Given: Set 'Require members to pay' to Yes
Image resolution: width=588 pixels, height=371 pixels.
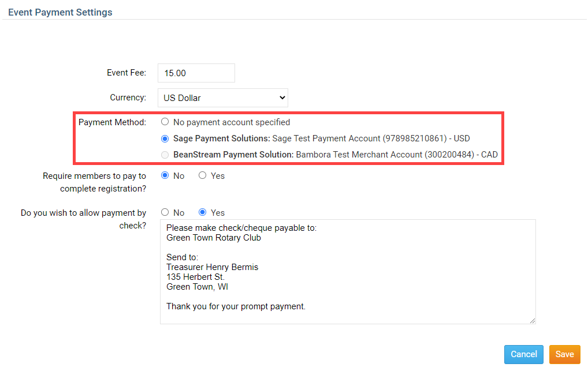Looking at the screenshot, I should point(202,175).
